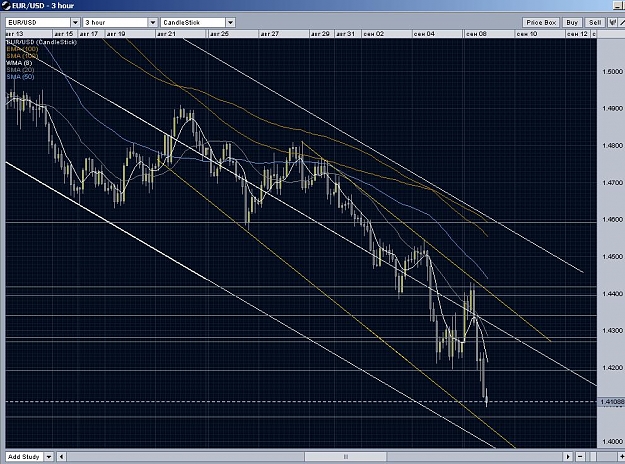
Task: Open the Price Box
Action: 541,22
